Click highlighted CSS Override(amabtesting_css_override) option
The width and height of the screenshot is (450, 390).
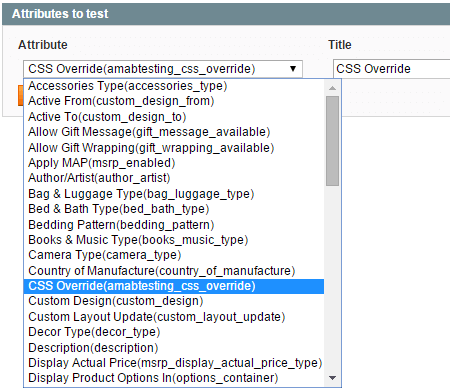click(174, 286)
